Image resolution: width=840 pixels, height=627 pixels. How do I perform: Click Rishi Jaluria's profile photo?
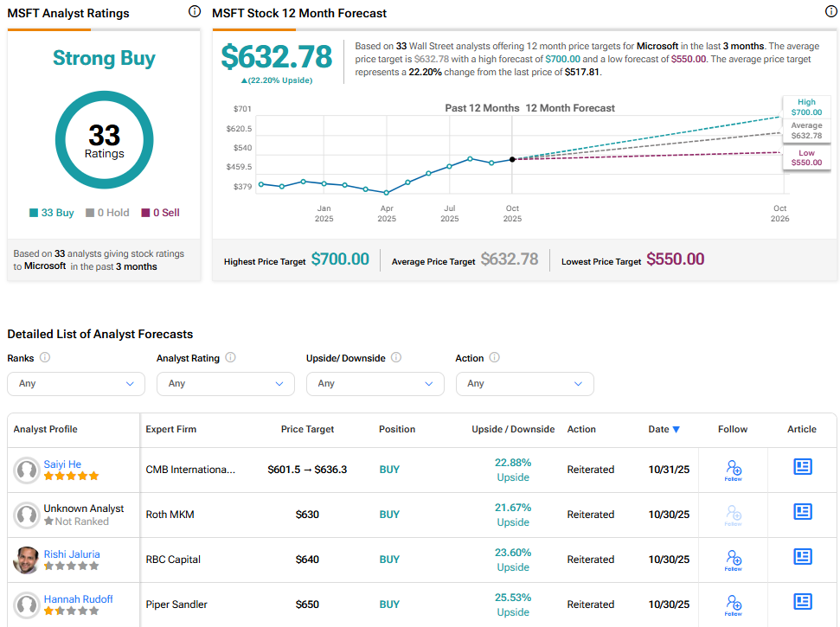click(27, 560)
